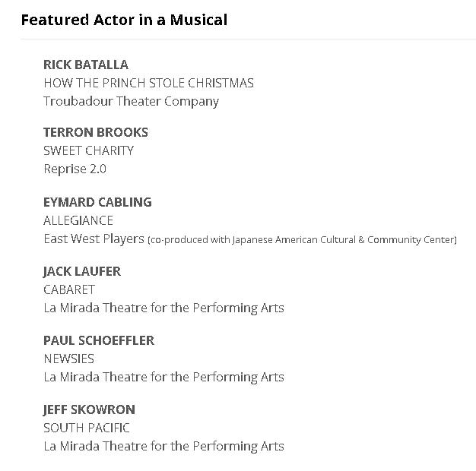Select the name Terron Brooks
The height and width of the screenshot is (471, 476).
click(x=96, y=132)
